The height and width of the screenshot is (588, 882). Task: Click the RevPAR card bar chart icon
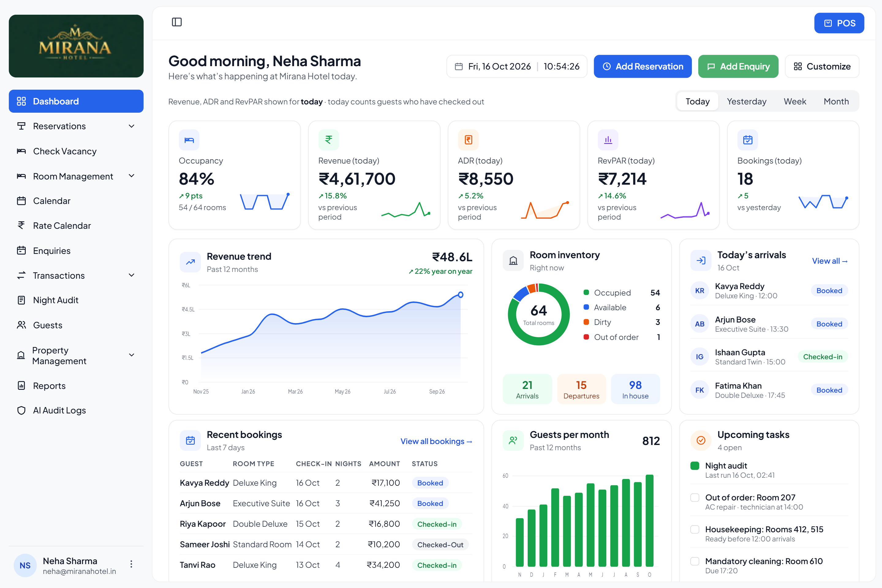coord(608,140)
